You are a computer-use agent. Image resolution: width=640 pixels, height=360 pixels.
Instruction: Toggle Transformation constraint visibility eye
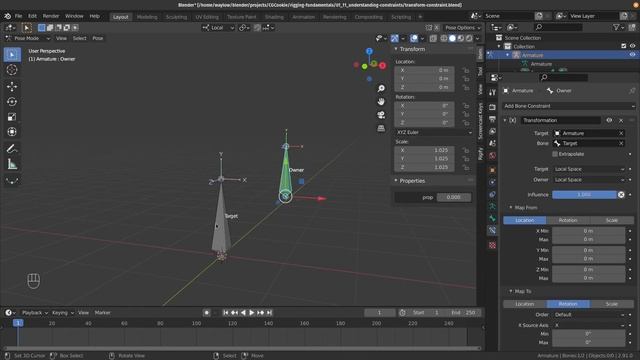609,120
